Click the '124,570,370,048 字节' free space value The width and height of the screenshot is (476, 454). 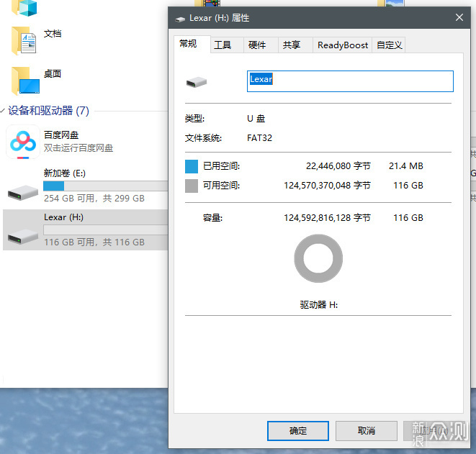(x=327, y=186)
